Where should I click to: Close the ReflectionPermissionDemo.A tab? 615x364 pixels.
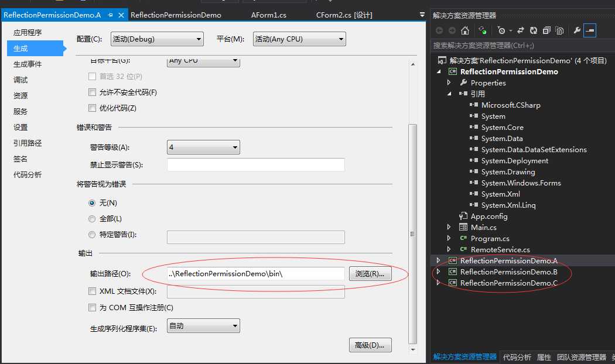click(121, 15)
